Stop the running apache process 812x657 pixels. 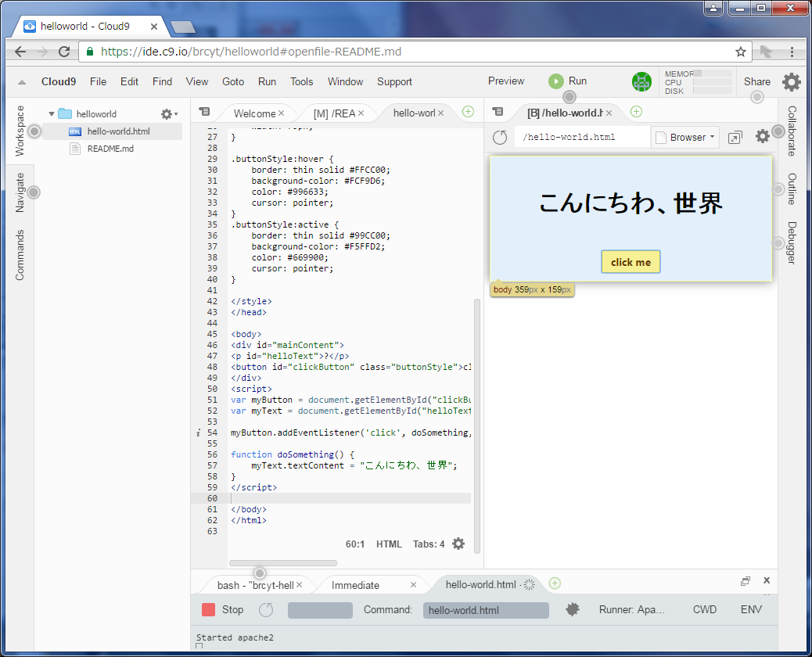click(x=222, y=610)
